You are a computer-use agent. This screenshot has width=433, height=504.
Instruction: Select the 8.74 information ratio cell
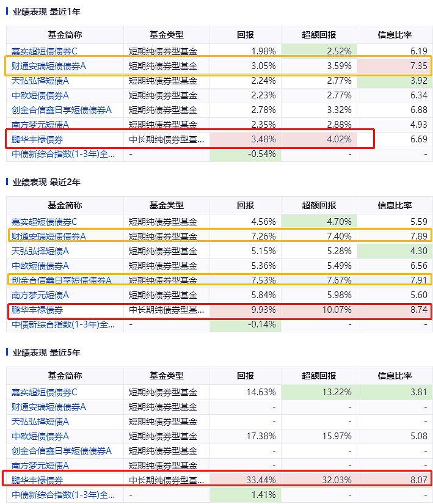[395, 310]
